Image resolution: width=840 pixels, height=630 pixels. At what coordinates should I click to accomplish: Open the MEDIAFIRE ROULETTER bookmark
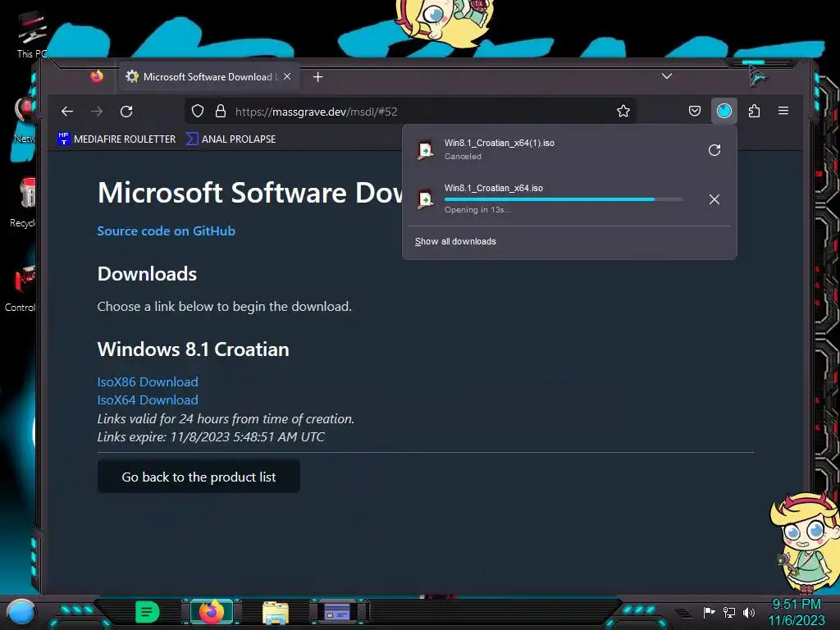[x=116, y=139]
